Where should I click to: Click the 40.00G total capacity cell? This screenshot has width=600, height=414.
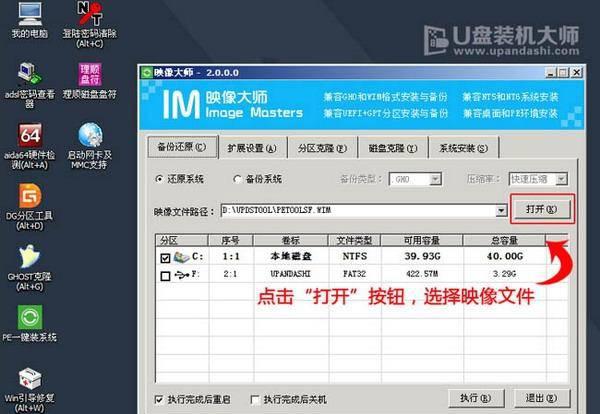[505, 256]
